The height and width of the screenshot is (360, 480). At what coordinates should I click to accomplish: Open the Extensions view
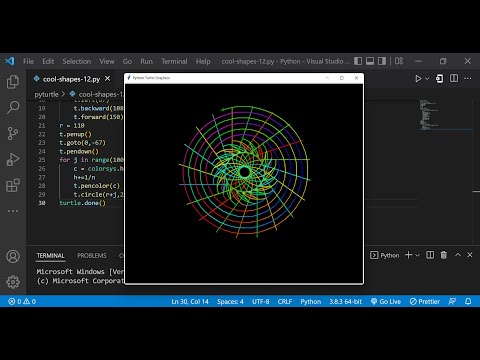coord(13,185)
